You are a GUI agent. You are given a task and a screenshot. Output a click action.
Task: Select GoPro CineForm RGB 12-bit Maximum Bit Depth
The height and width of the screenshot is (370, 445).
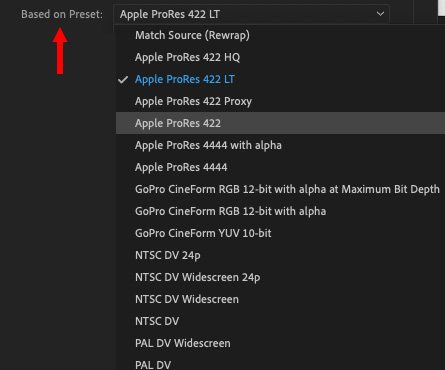coord(280,189)
